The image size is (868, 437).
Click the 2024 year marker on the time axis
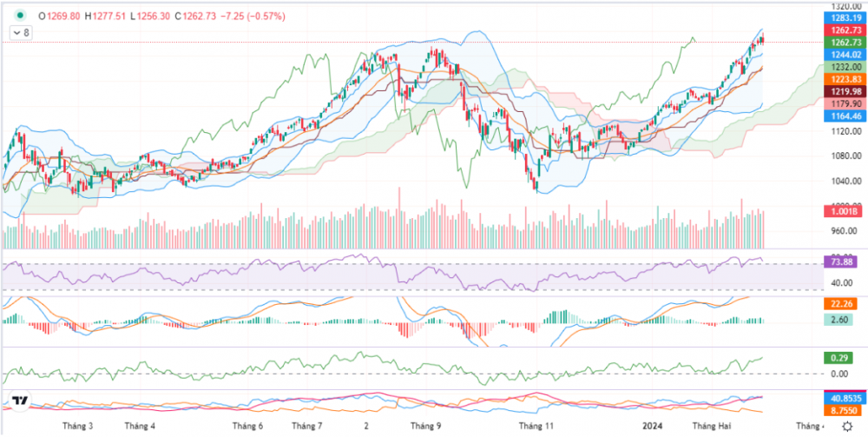654,427
